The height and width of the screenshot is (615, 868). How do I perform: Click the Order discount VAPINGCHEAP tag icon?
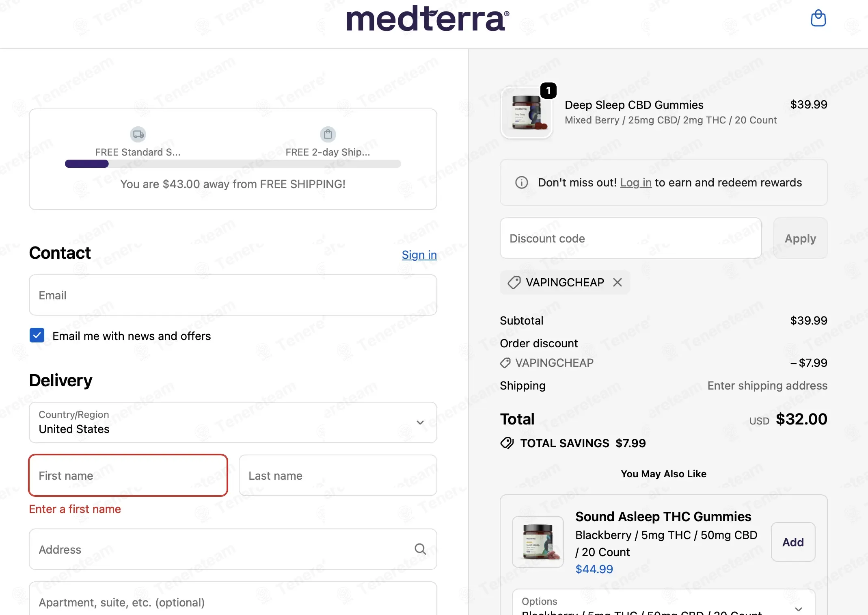[x=505, y=363]
